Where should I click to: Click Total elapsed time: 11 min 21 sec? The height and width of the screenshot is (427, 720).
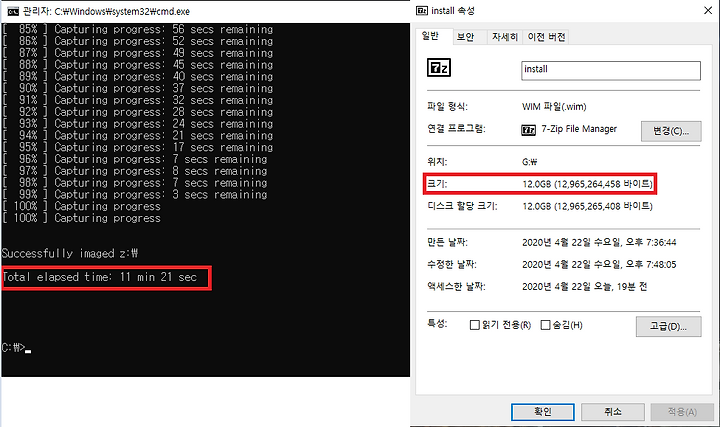(x=99, y=277)
